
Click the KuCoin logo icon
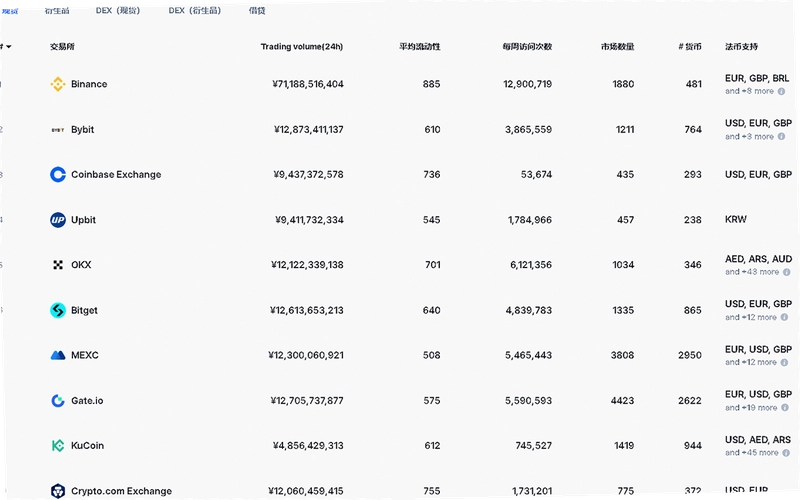58,445
